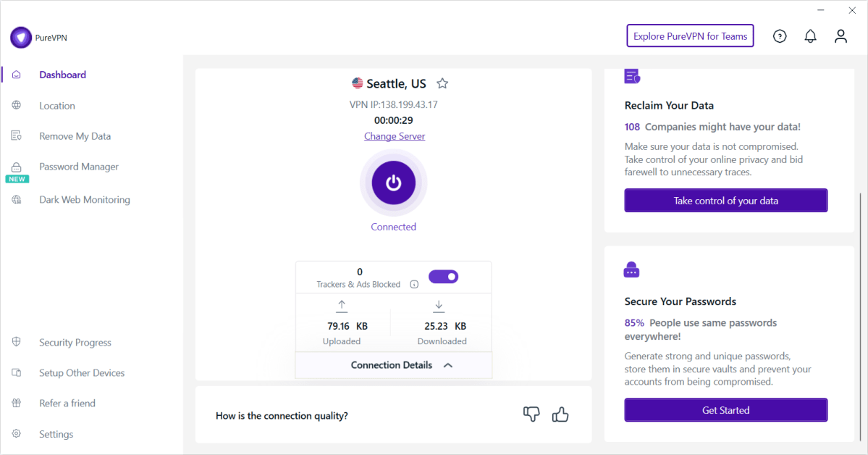868x455 pixels.
Task: Click the Secure Your Passwords card icon
Action: [x=631, y=270]
